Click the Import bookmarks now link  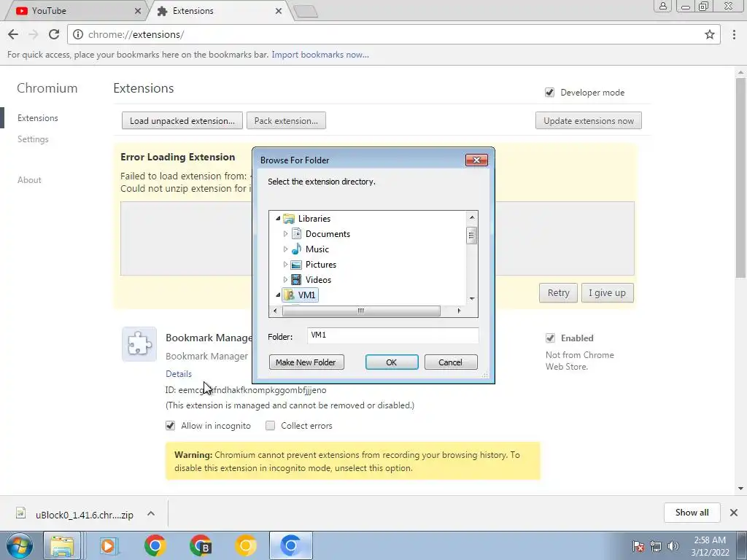coord(320,54)
